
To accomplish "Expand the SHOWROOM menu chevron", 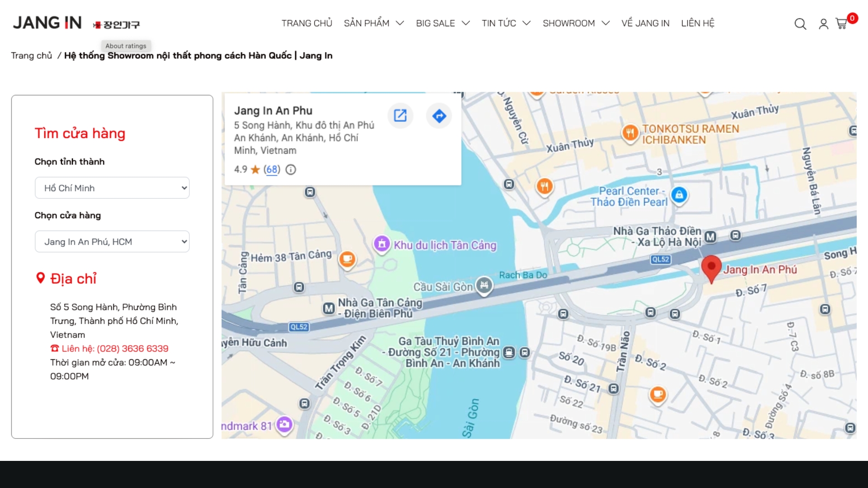I will point(606,23).
